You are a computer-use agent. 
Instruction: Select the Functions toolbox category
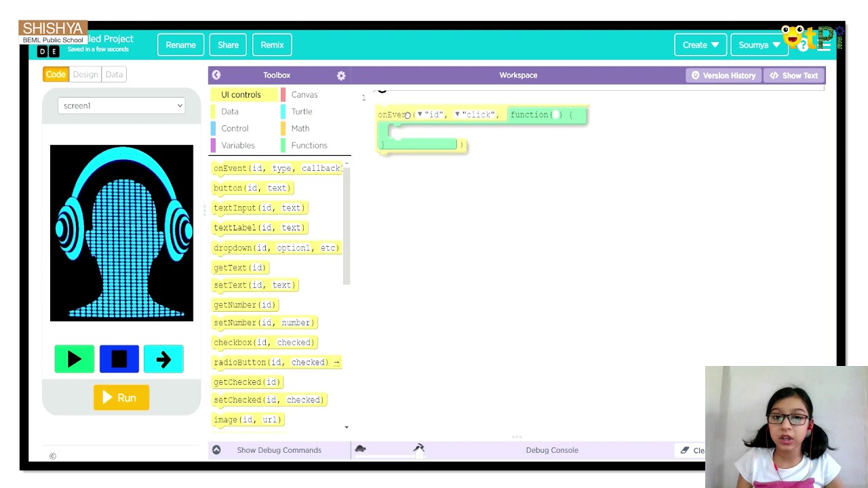tap(309, 146)
